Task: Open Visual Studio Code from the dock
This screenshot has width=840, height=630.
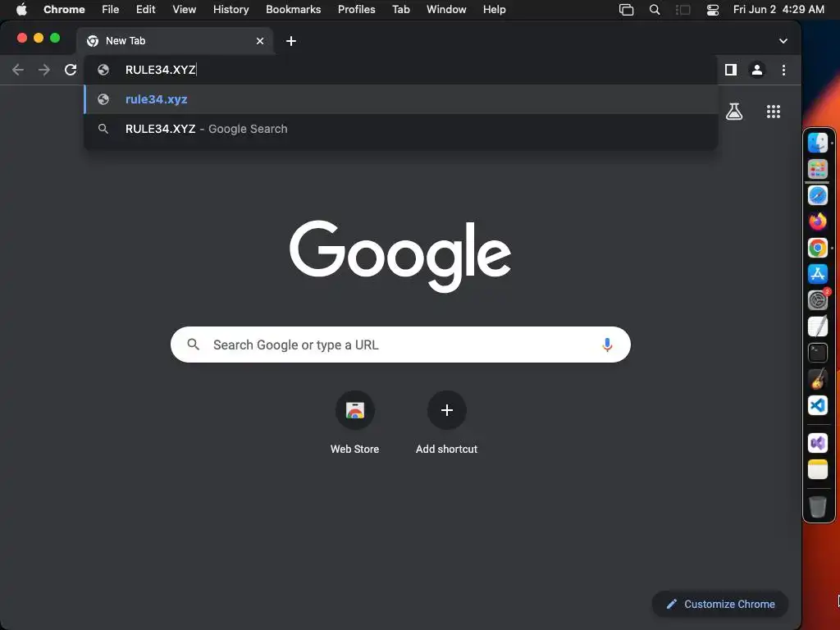Action: click(818, 405)
